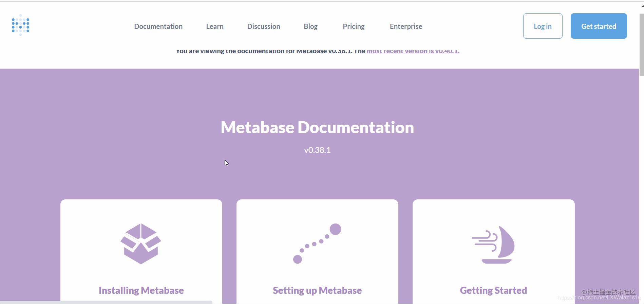
Task: Open the Learn section
Action: tap(214, 26)
